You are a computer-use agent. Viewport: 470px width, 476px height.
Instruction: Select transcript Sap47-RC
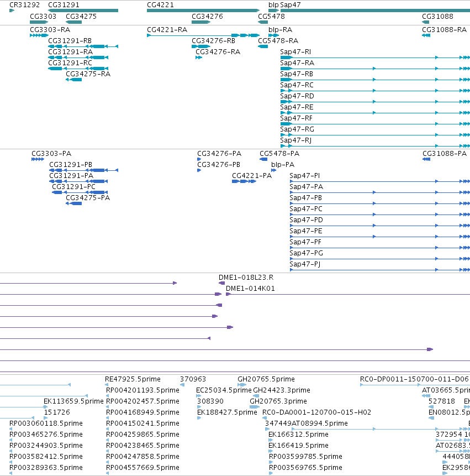pyautogui.click(x=297, y=85)
